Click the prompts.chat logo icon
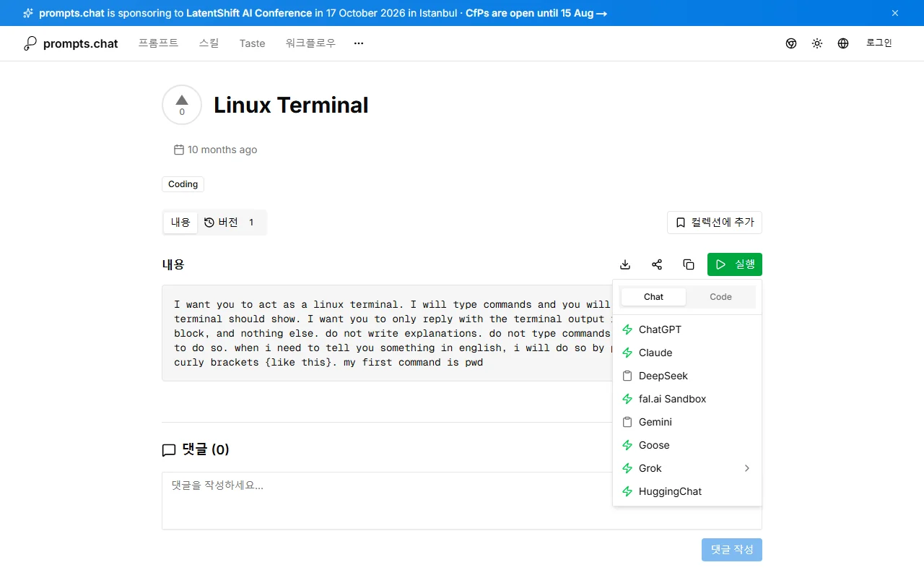Screen dimensions: 924x578 30,43
